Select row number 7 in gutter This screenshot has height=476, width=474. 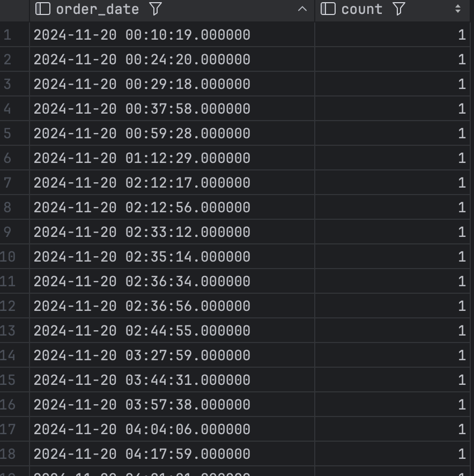click(x=8, y=183)
